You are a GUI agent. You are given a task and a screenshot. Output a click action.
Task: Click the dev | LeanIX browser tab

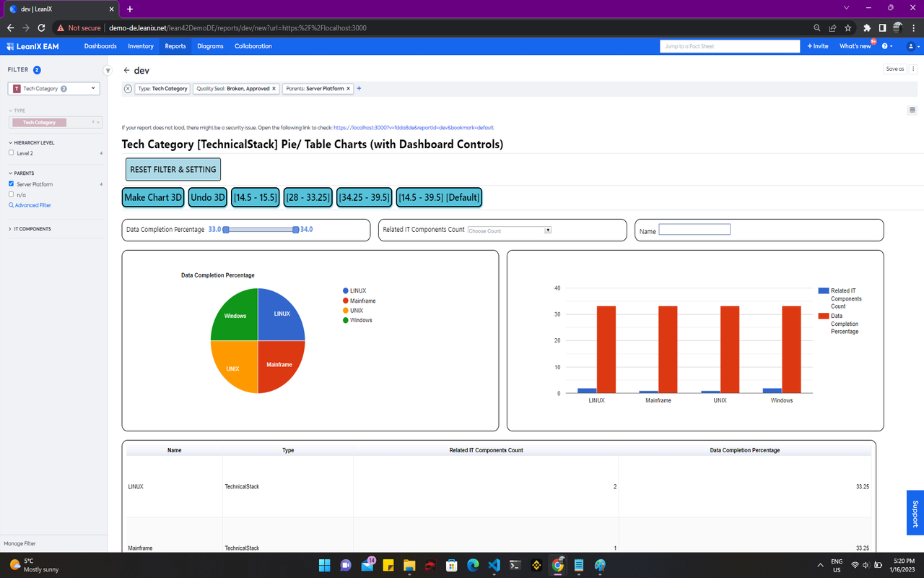61,9
